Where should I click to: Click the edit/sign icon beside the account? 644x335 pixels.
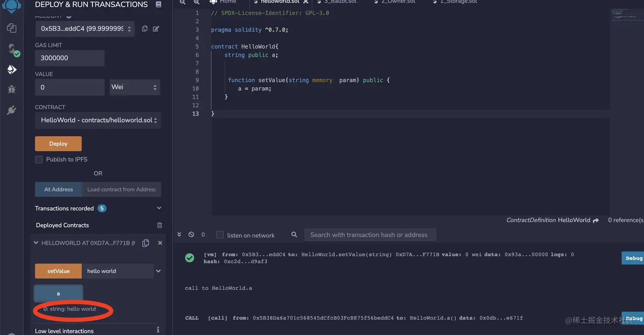pos(156,29)
